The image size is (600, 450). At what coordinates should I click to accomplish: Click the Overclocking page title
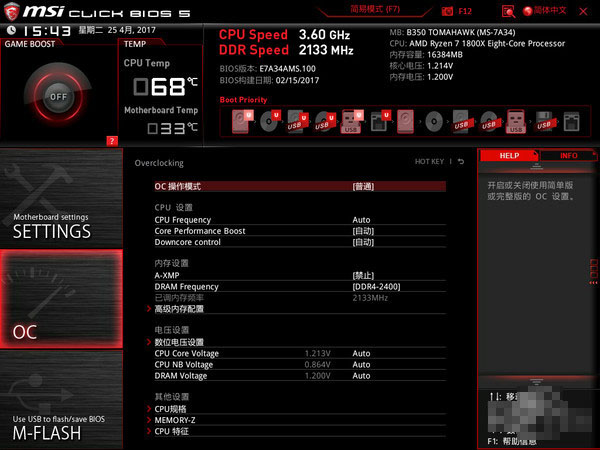(159, 163)
